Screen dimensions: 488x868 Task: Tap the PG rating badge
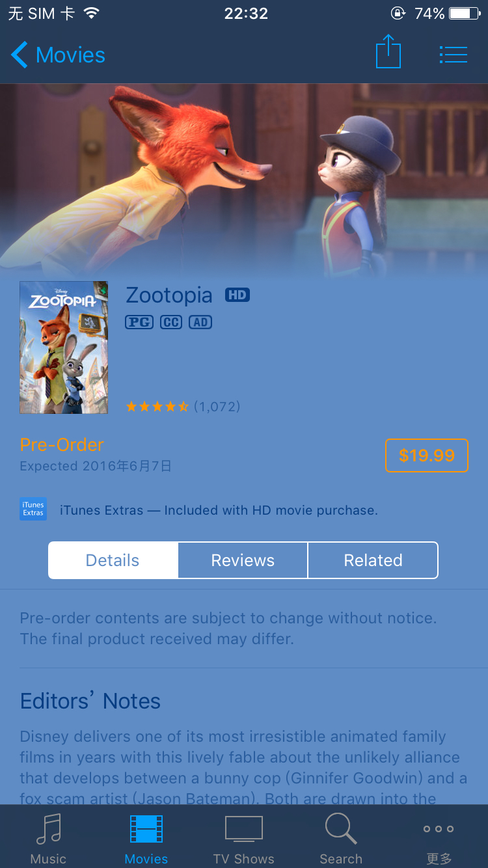click(x=139, y=322)
